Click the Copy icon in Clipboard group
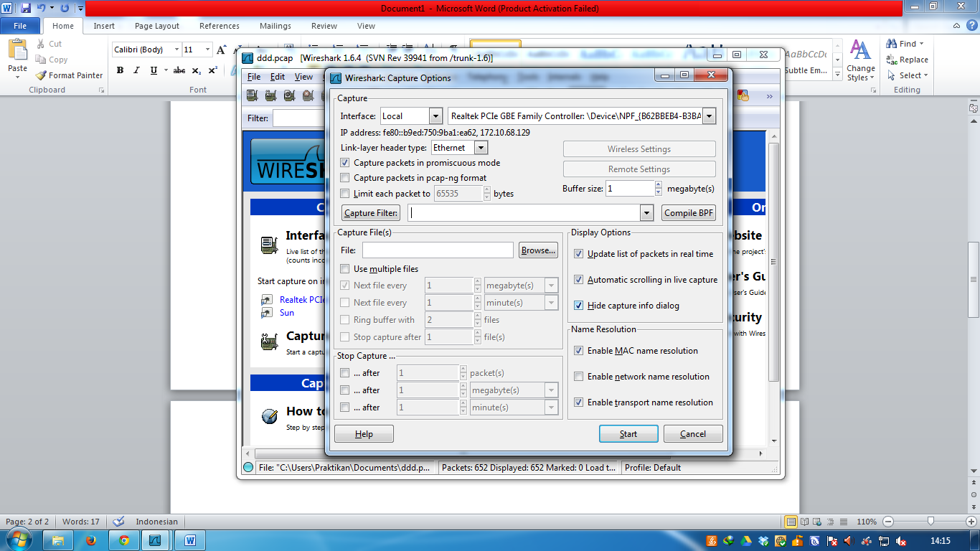The image size is (980, 551). pos(39,60)
